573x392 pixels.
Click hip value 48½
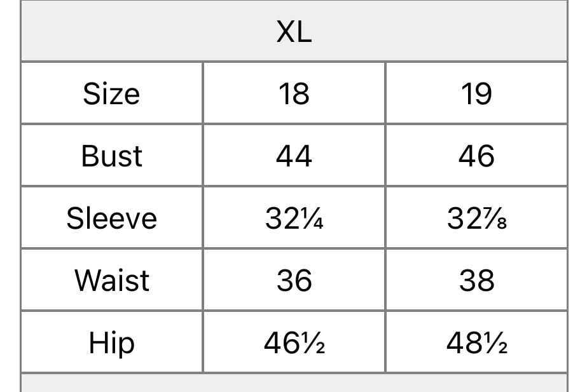476,342
